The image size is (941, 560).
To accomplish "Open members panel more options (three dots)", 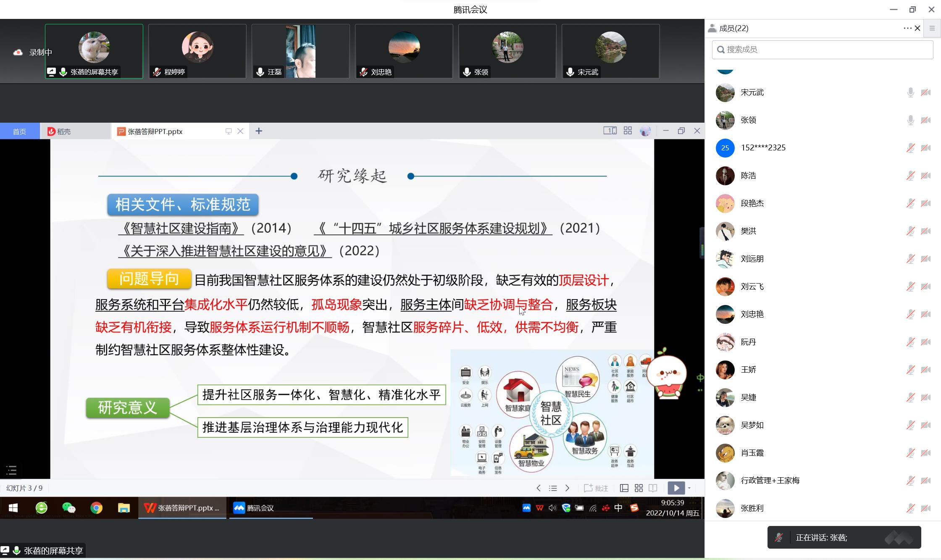I will tap(907, 28).
